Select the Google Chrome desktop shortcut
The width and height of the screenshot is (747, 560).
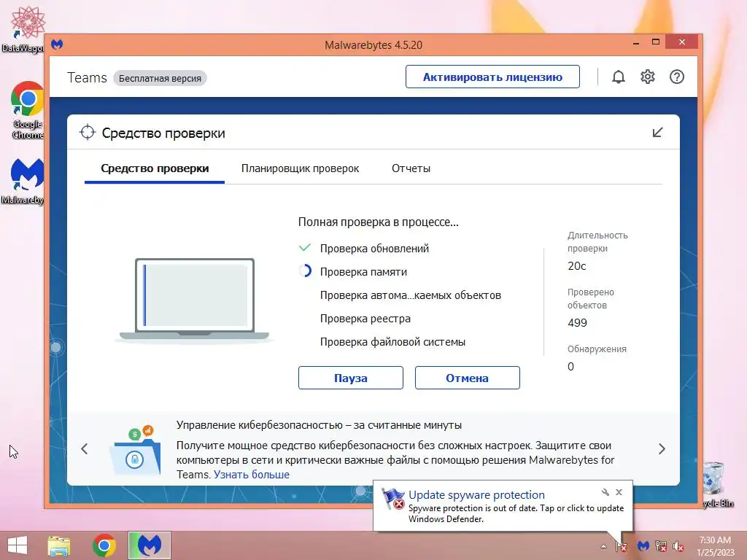coord(27,111)
